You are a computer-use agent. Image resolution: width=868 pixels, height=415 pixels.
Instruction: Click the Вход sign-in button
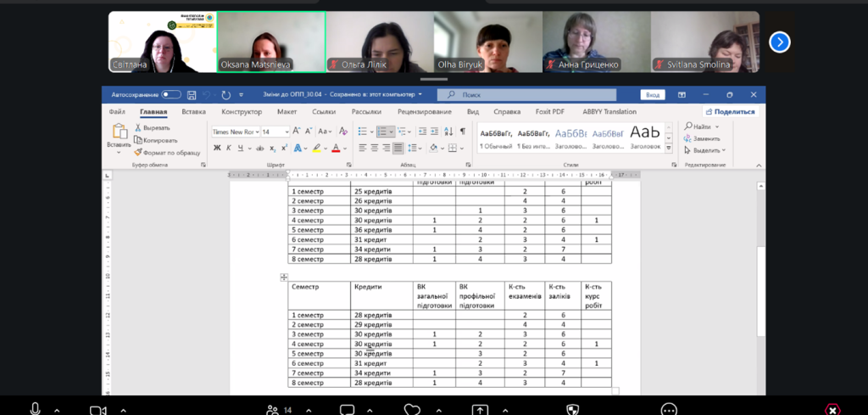[653, 95]
